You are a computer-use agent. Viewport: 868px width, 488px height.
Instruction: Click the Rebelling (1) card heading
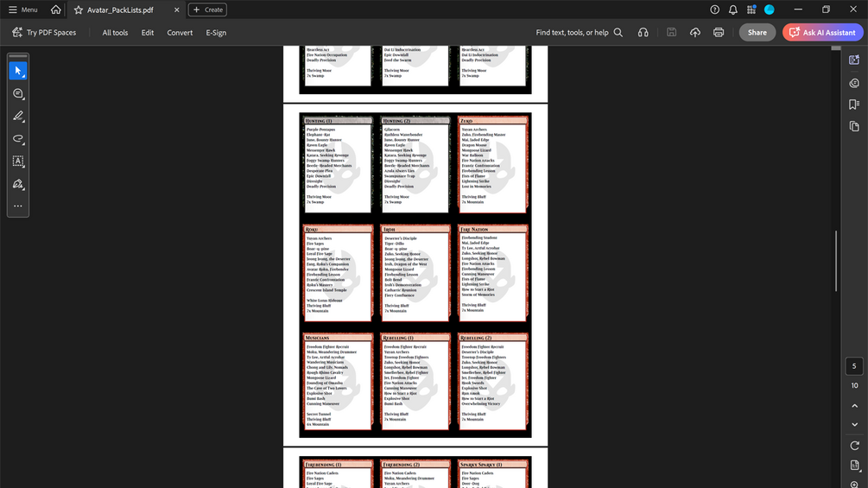point(398,338)
